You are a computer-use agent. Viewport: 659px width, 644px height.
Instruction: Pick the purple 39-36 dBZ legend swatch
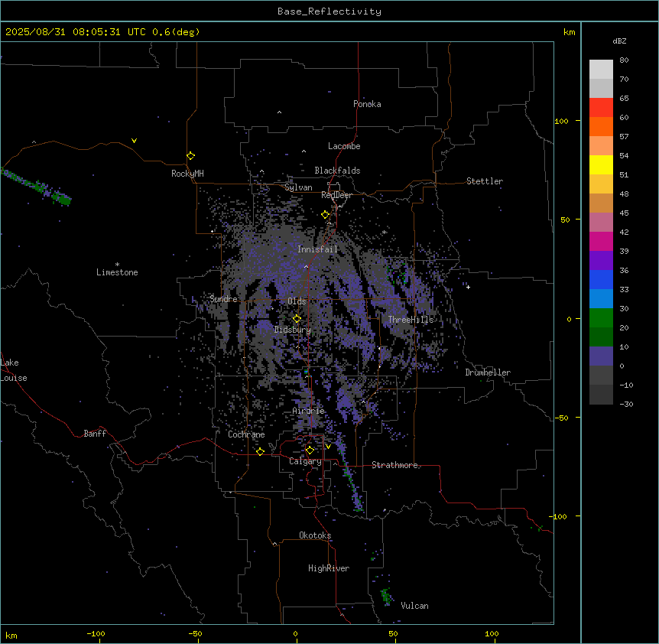coord(601,261)
